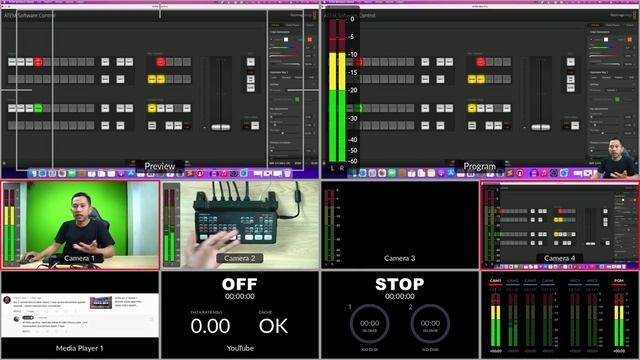
Task: Click transition T-bar fader handle in Preview pane
Action: coord(221,127)
